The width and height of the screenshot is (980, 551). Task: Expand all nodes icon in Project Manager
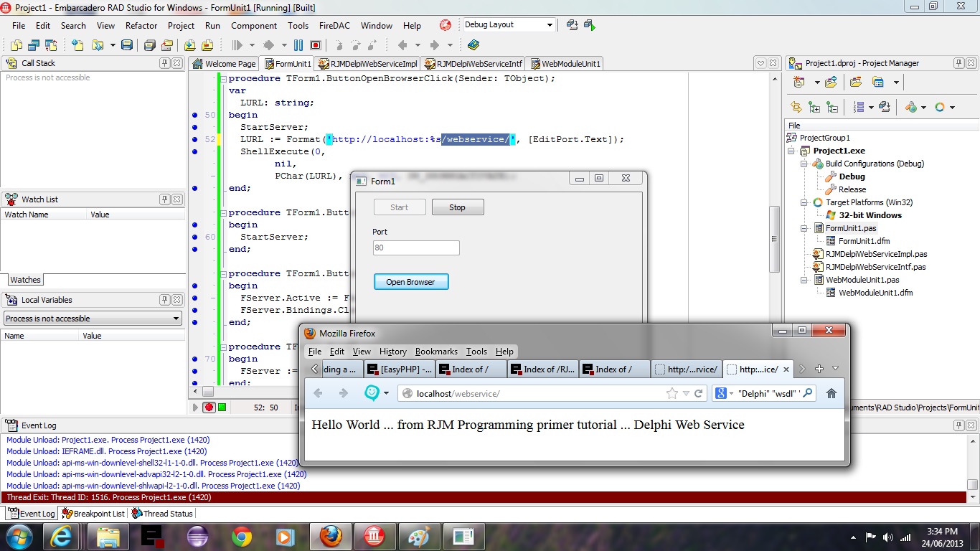(814, 108)
